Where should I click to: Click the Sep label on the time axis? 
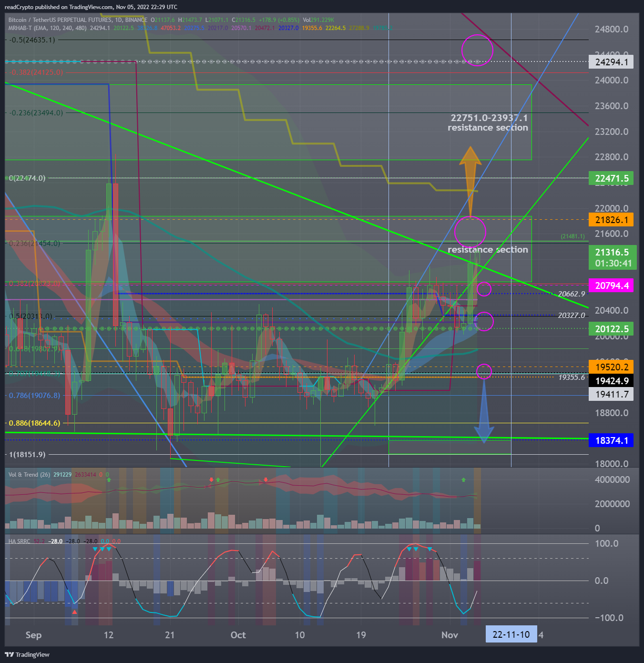click(33, 635)
